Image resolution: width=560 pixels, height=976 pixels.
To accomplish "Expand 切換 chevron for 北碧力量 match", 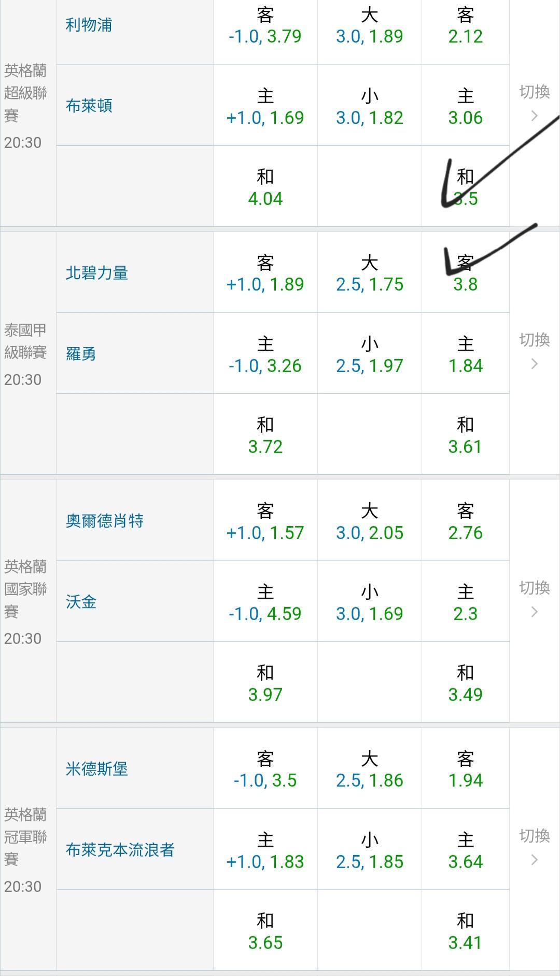I will (535, 352).
